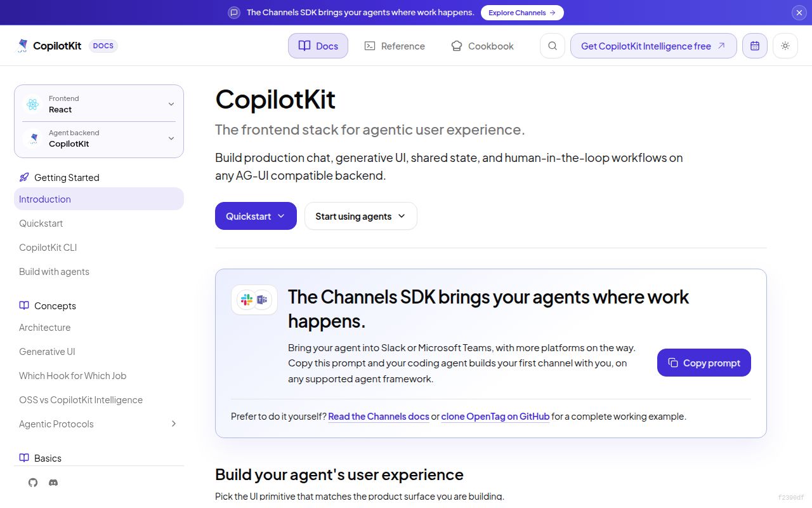Switch to the Docs tab
Viewport: 812px width, 508px height.
[x=318, y=46]
